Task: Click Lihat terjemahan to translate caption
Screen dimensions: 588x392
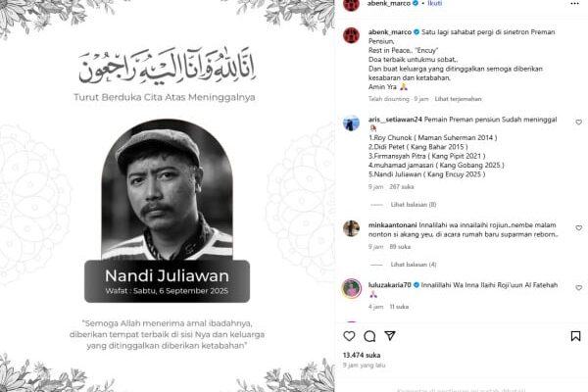Action: 458,99
